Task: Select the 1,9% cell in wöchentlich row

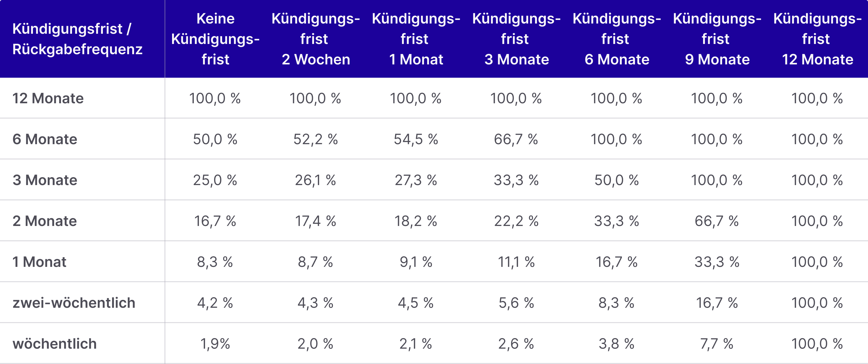Action: 215,344
